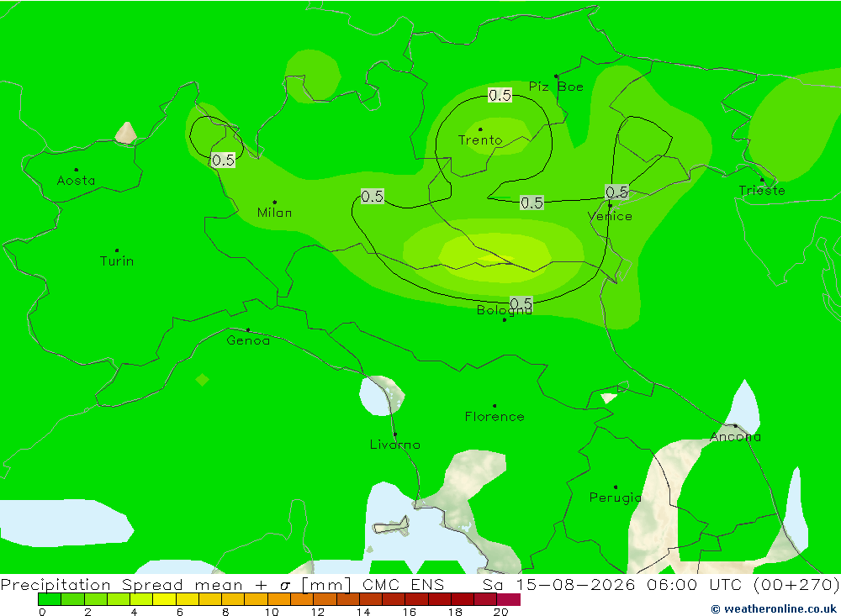Click the black dot marking Turin
The width and height of the screenshot is (841, 616).
point(117,250)
